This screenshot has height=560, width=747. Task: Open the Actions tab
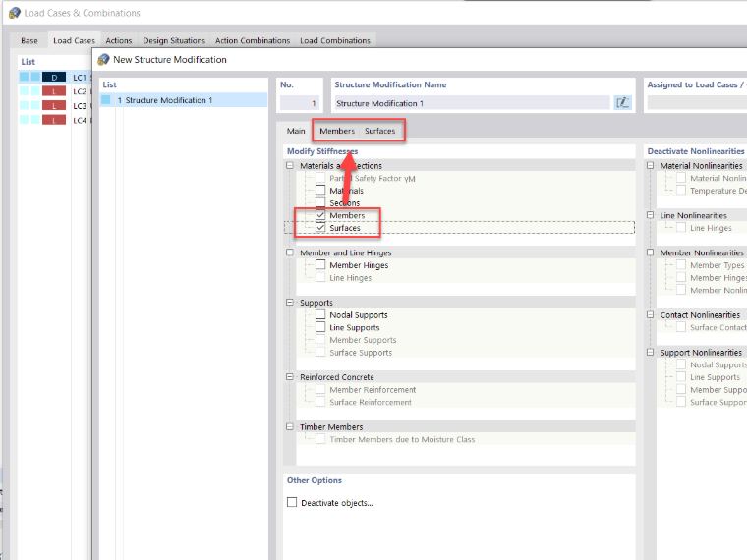119,41
